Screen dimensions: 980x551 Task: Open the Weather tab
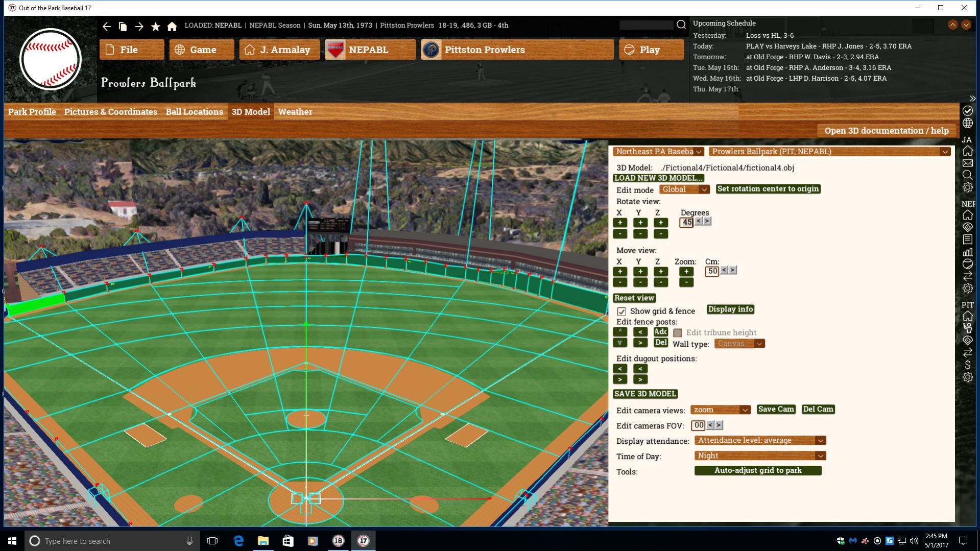pyautogui.click(x=295, y=112)
